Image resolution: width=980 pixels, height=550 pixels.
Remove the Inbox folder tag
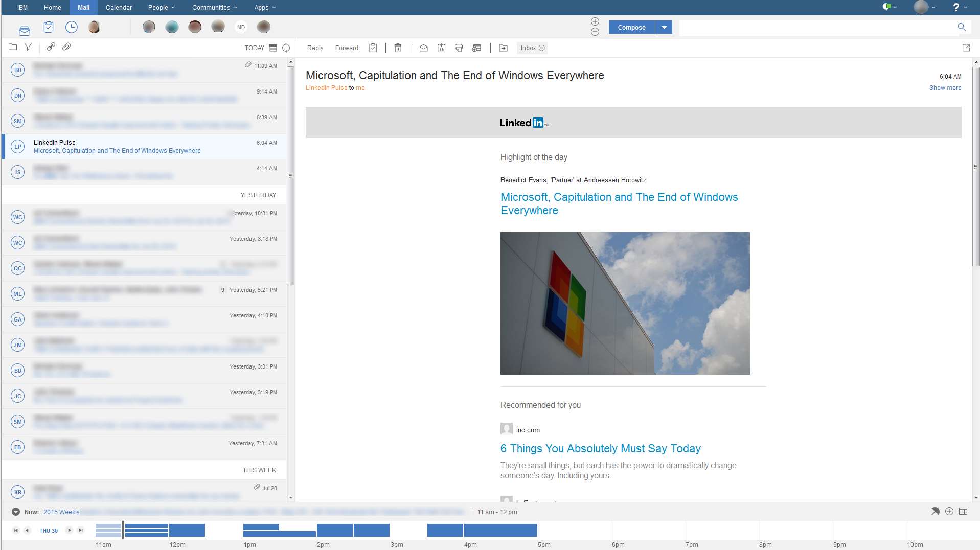coord(542,48)
